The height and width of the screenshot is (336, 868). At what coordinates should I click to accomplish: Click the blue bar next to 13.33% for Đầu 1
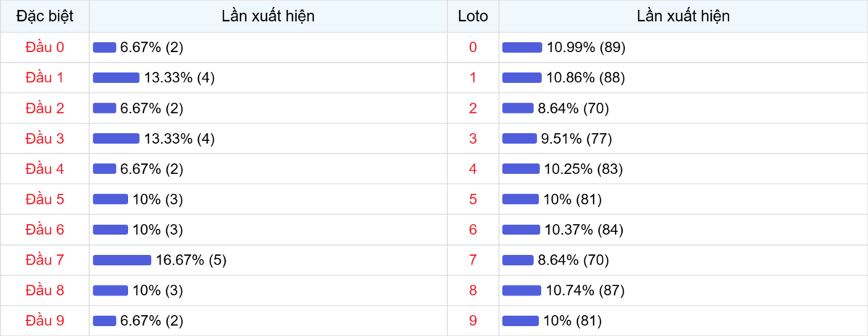click(x=116, y=78)
